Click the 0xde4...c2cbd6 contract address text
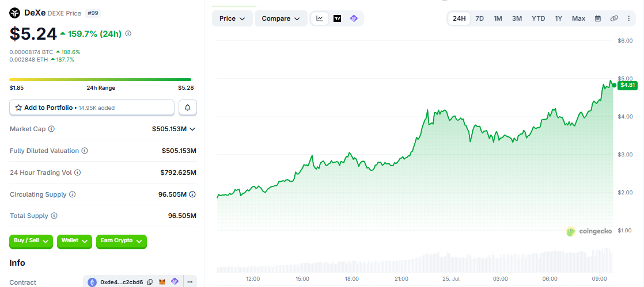644x287 pixels. click(122, 282)
